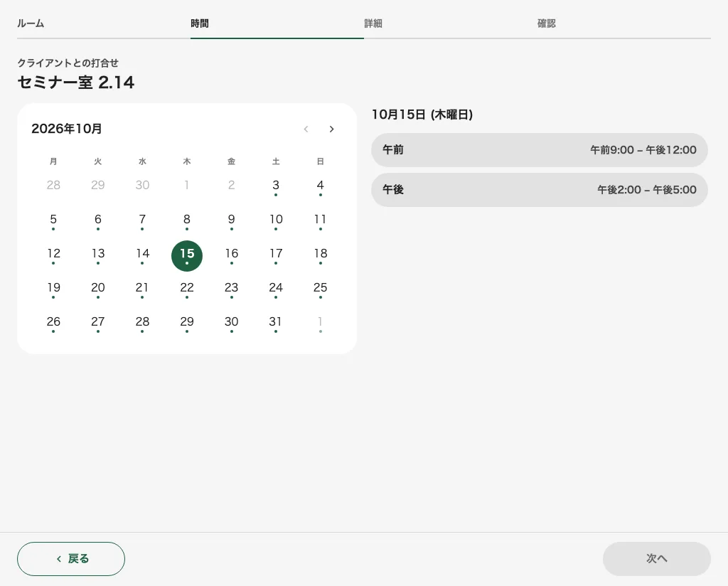728x586 pixels.
Task: Click the 2026年10月 month heading
Action: coord(66,129)
